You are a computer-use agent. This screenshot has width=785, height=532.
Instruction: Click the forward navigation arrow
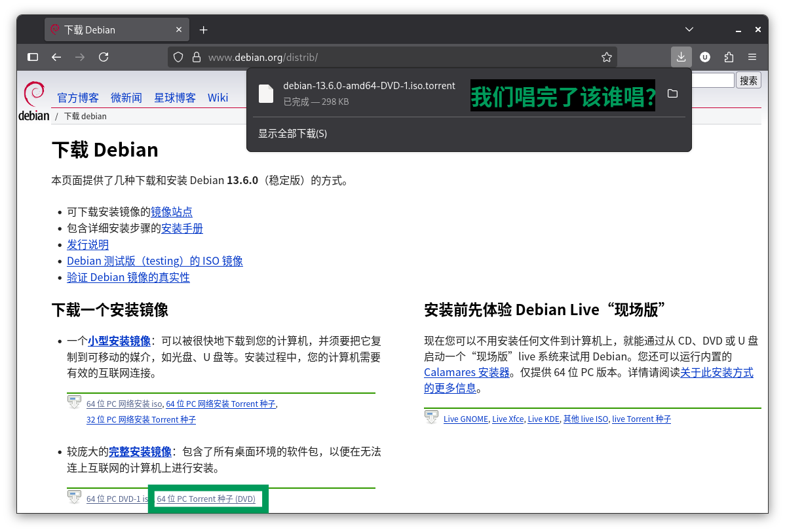[79, 57]
